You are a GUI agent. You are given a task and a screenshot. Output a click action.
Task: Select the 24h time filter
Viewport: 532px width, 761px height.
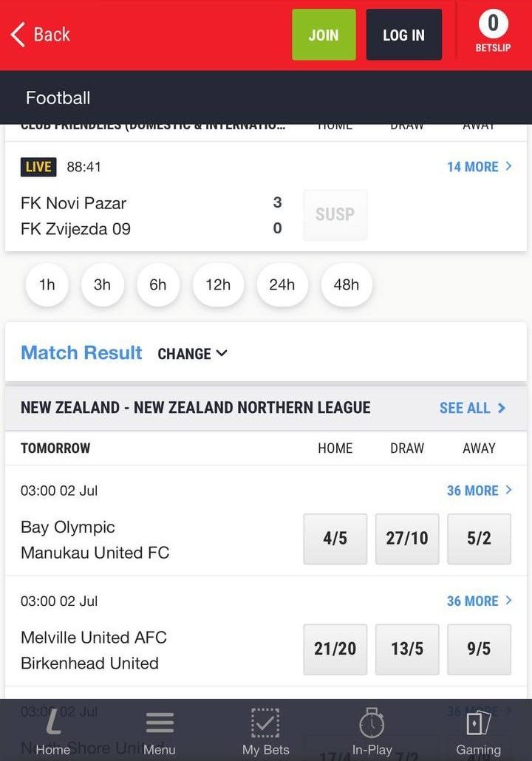coord(282,284)
